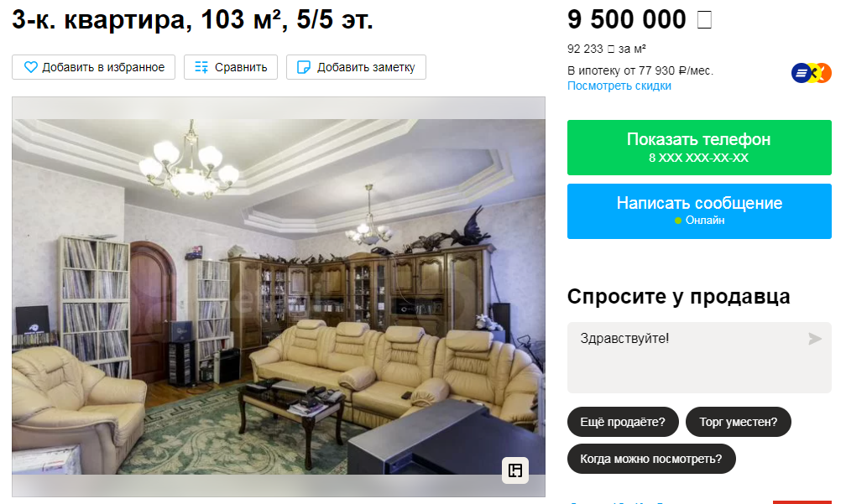Add listing via Добавить в избранное
Screen dimensions: 846x504
[x=93, y=67]
